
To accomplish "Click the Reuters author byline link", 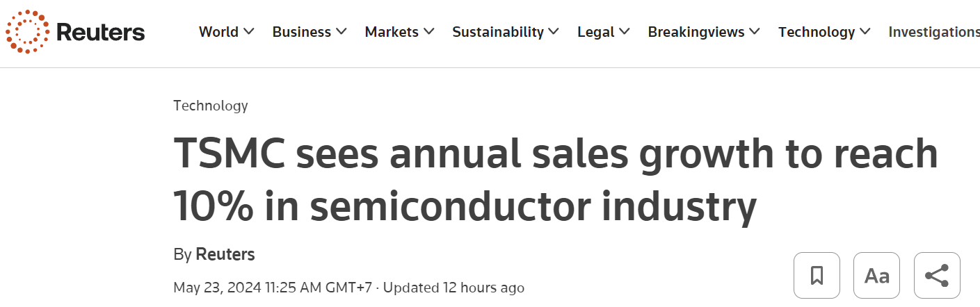I will [225, 254].
